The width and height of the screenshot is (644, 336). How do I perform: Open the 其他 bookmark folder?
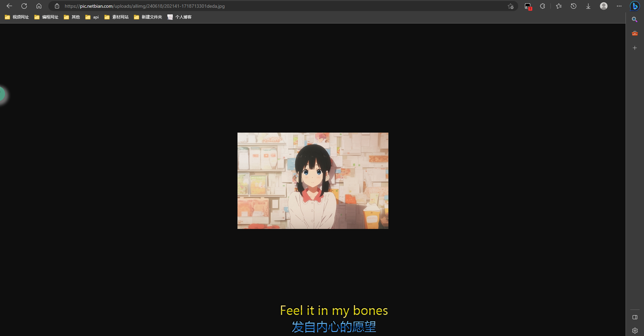pyautogui.click(x=72, y=17)
